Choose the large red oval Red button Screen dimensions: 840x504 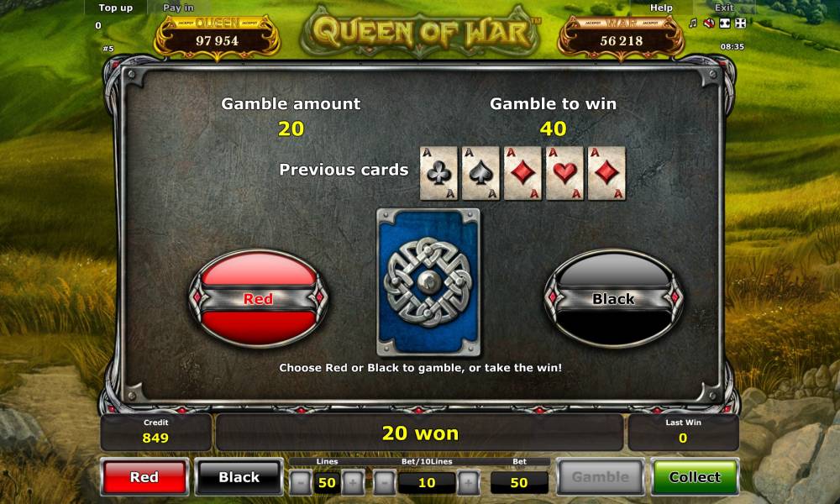point(258,298)
